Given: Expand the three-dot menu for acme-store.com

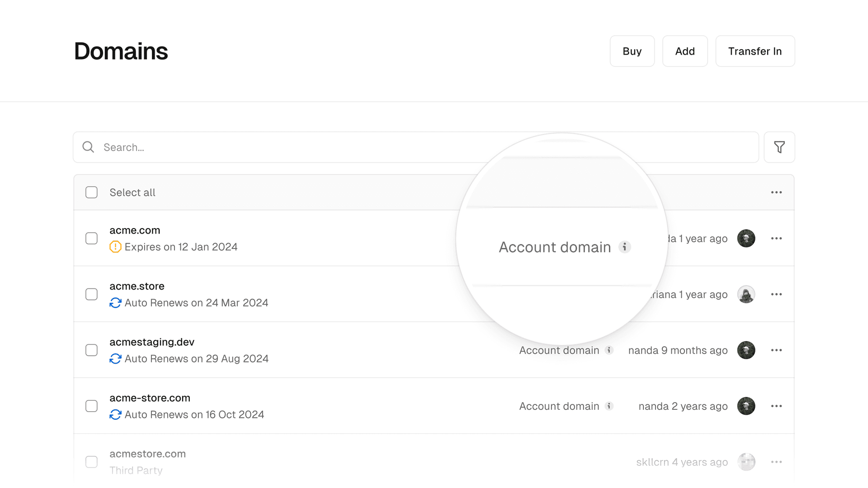Looking at the screenshot, I should [x=776, y=406].
